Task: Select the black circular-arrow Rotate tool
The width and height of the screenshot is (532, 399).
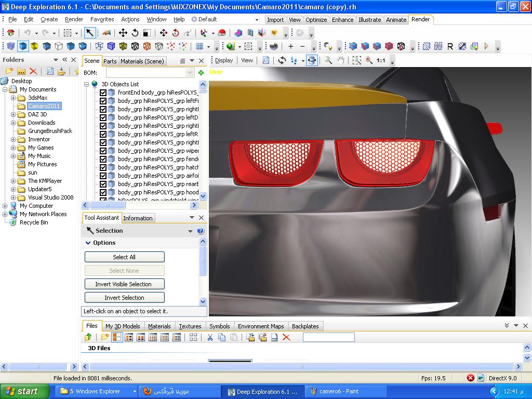Action: tap(135, 33)
